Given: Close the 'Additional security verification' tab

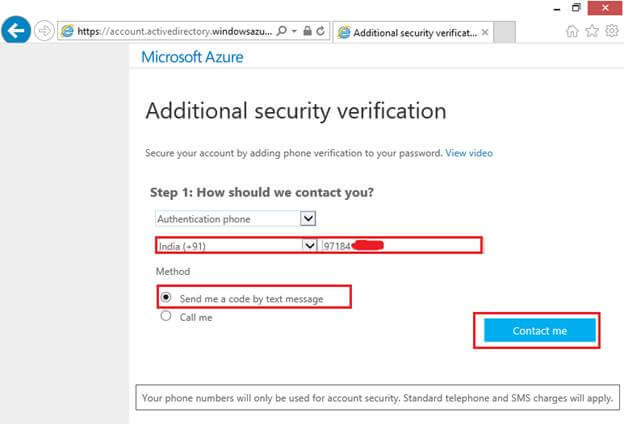Looking at the screenshot, I should (486, 32).
